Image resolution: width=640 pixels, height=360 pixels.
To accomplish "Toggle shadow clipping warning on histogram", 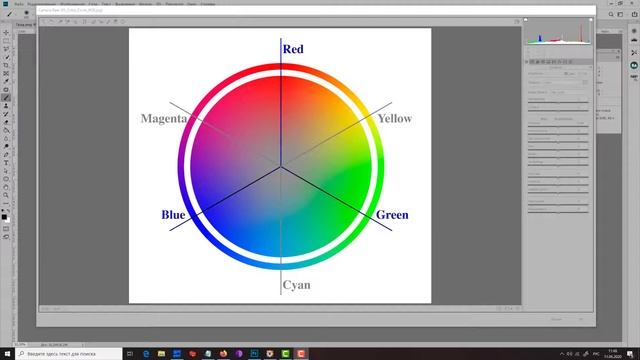I will 526,20.
